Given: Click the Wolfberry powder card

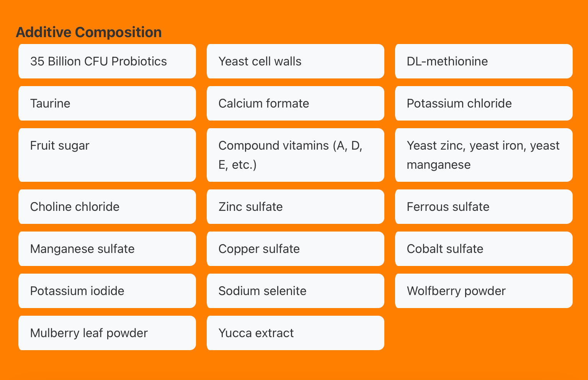Looking at the screenshot, I should pos(483,291).
